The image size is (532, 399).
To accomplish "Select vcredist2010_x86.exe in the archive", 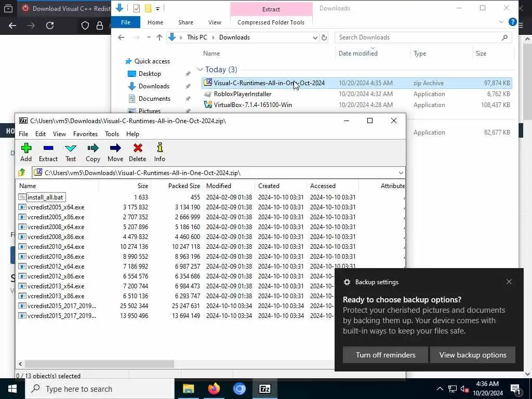I will (x=56, y=257).
